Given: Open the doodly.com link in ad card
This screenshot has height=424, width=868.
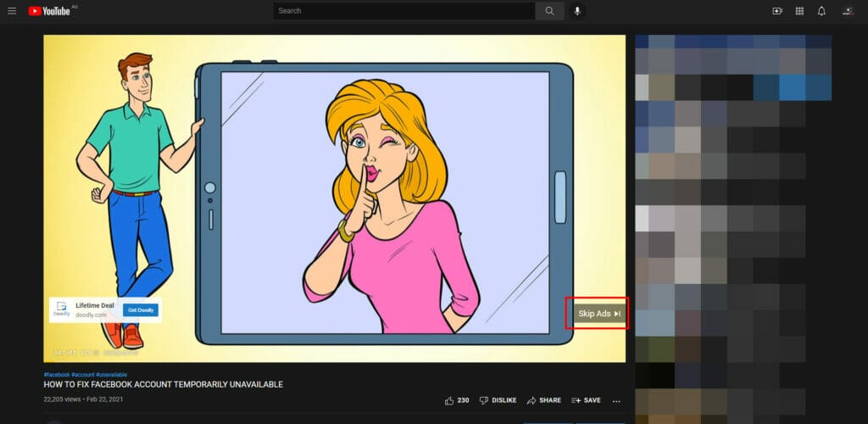Looking at the screenshot, I should coord(91,315).
